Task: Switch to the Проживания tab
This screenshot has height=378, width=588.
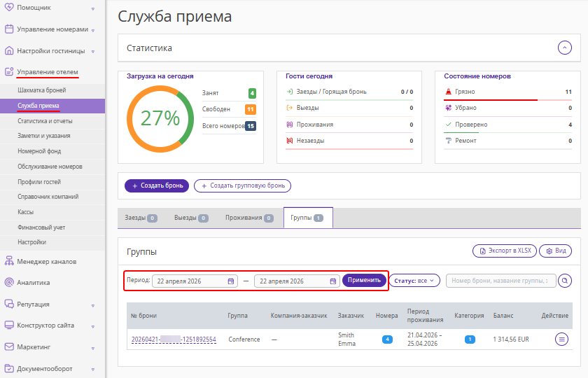Action: tap(249, 218)
